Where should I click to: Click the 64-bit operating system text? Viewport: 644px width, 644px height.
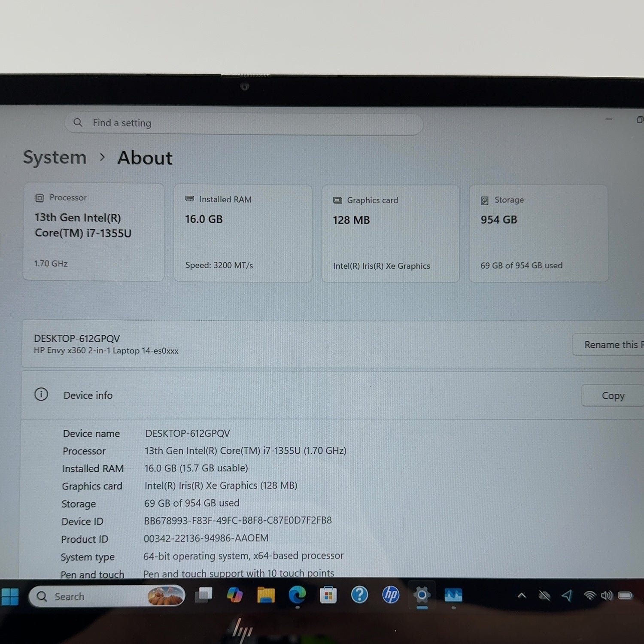(243, 556)
